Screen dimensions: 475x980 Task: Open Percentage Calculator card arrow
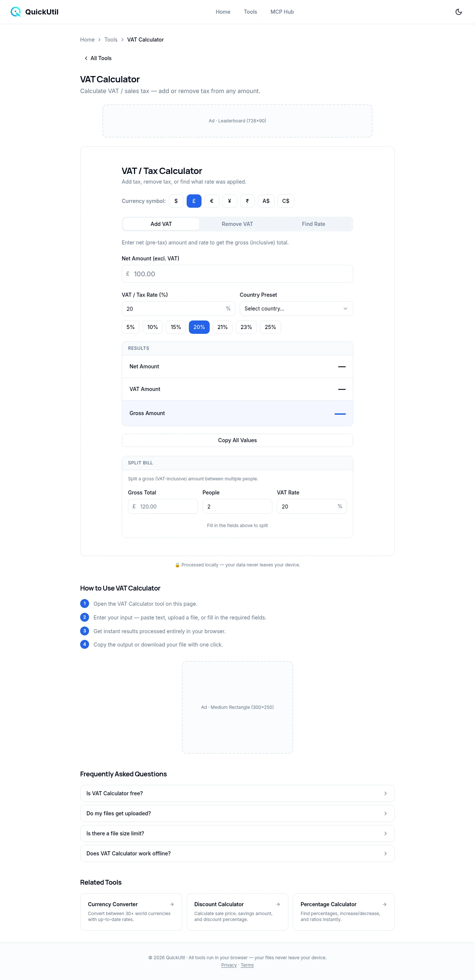(x=384, y=904)
